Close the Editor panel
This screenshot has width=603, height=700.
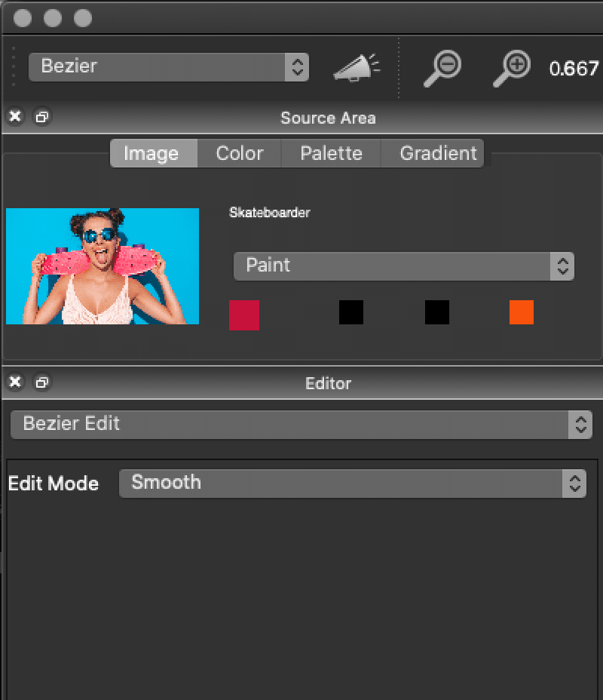tap(15, 382)
